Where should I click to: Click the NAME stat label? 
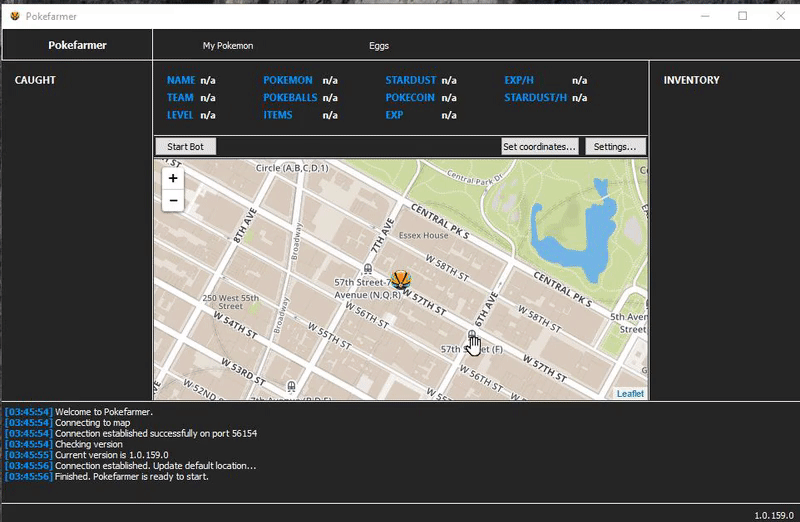point(181,80)
